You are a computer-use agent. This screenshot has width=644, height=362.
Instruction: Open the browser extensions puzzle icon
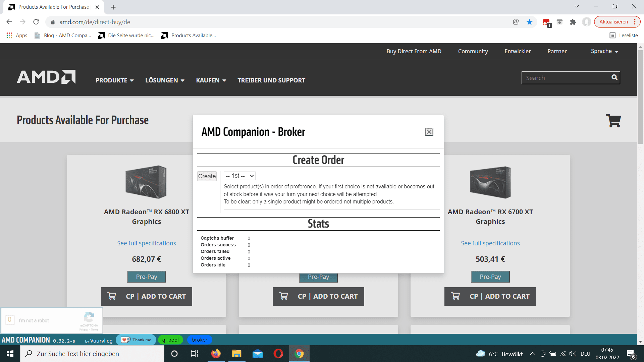tap(573, 22)
